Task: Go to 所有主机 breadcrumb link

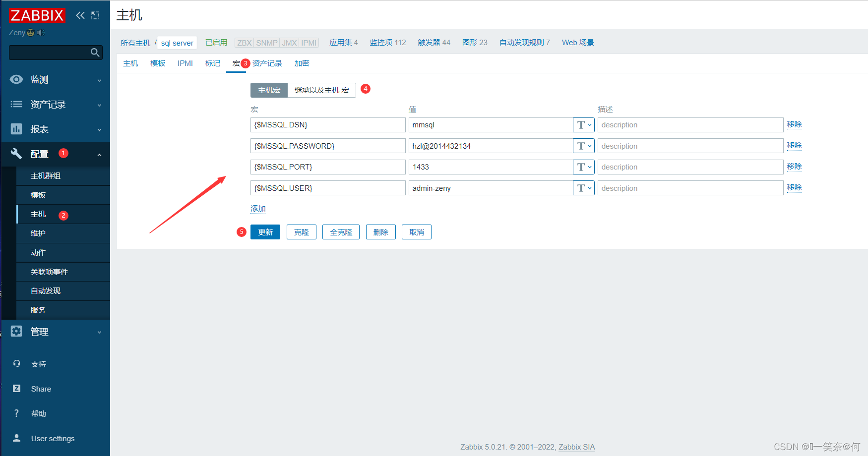Action: tap(135, 43)
